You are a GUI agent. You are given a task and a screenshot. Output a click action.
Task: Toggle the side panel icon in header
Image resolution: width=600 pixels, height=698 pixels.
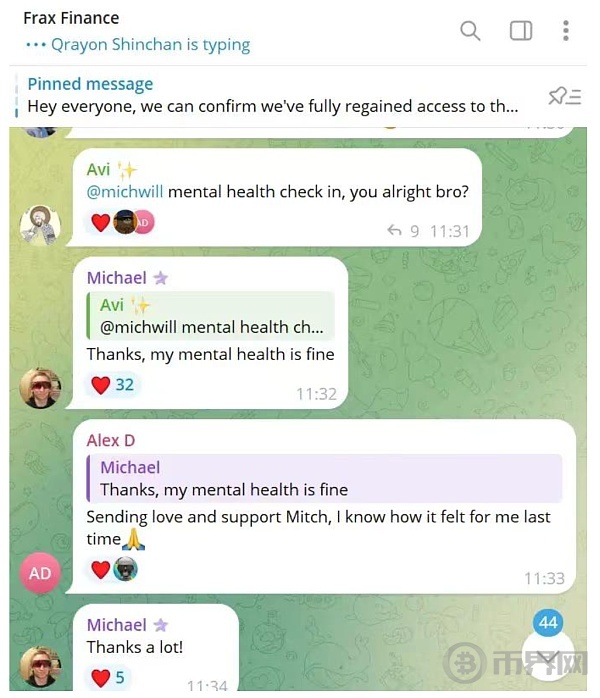[521, 31]
